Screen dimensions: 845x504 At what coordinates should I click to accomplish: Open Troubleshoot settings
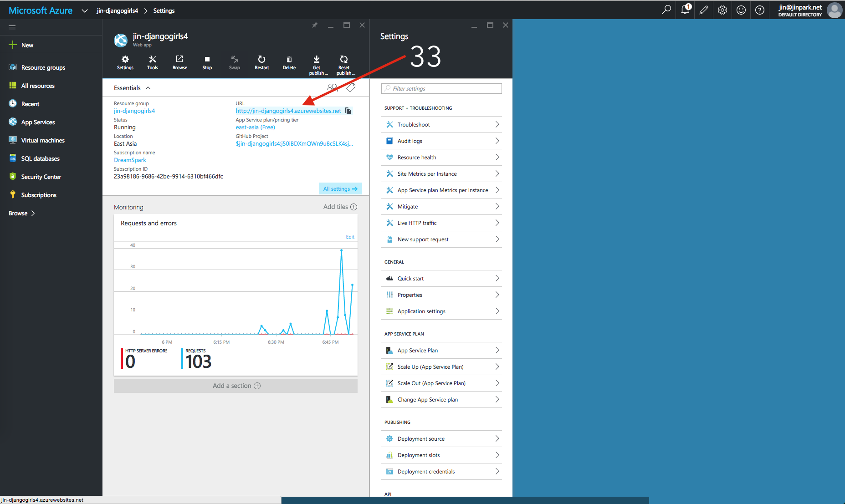441,124
